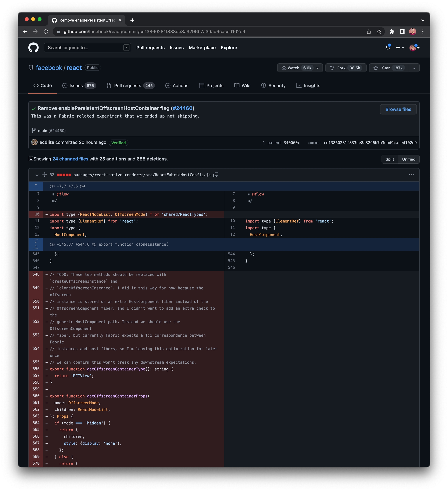Click the Verified badge
The height and width of the screenshot is (491, 448).
[118, 143]
